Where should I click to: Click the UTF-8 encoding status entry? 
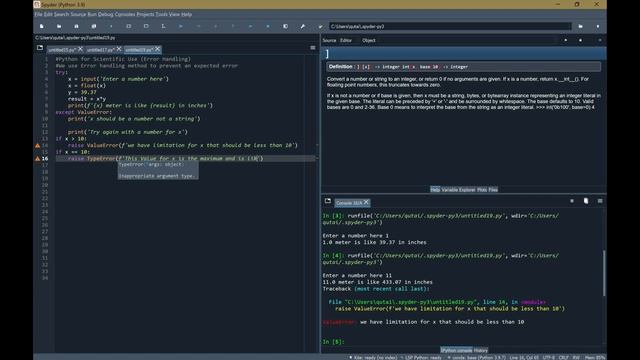[549, 358]
